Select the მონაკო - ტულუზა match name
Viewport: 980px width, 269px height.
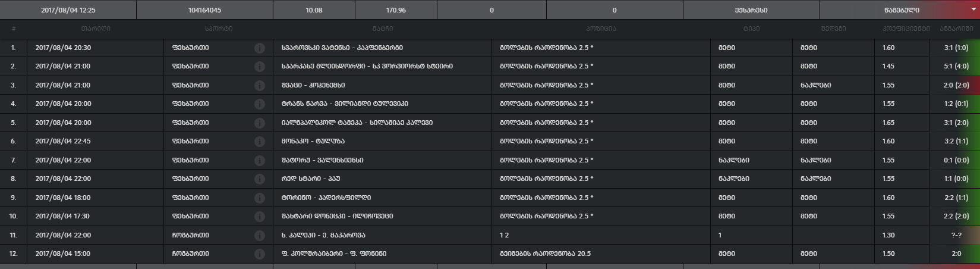(x=313, y=141)
